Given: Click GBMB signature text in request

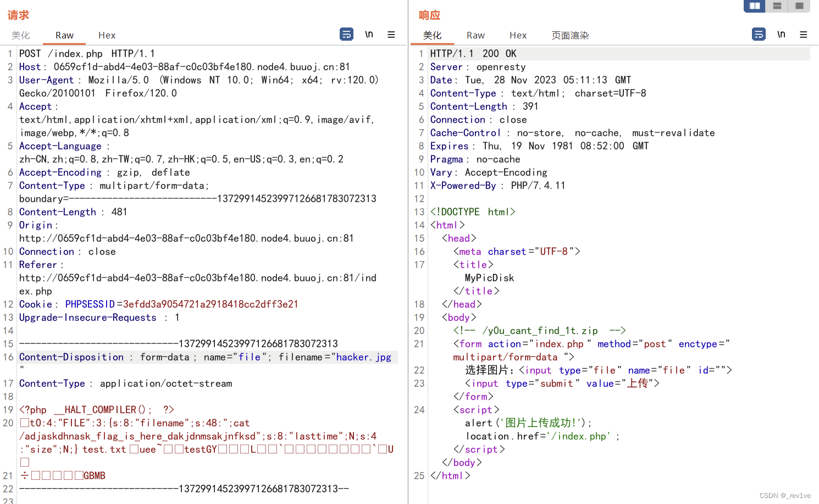Looking at the screenshot, I should point(95,475).
